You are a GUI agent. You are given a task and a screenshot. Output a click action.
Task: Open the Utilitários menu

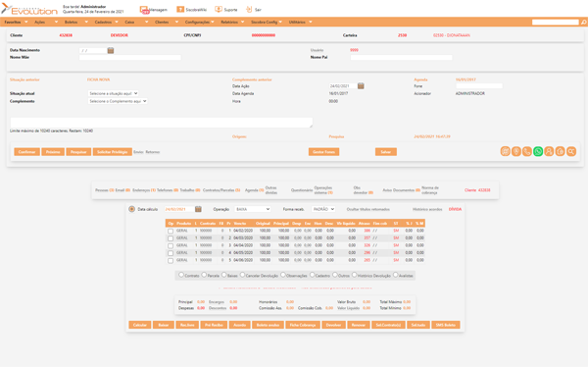(x=300, y=23)
